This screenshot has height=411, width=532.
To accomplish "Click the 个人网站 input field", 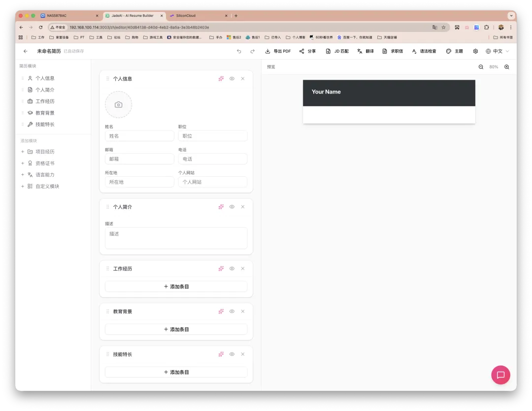I will tap(213, 182).
